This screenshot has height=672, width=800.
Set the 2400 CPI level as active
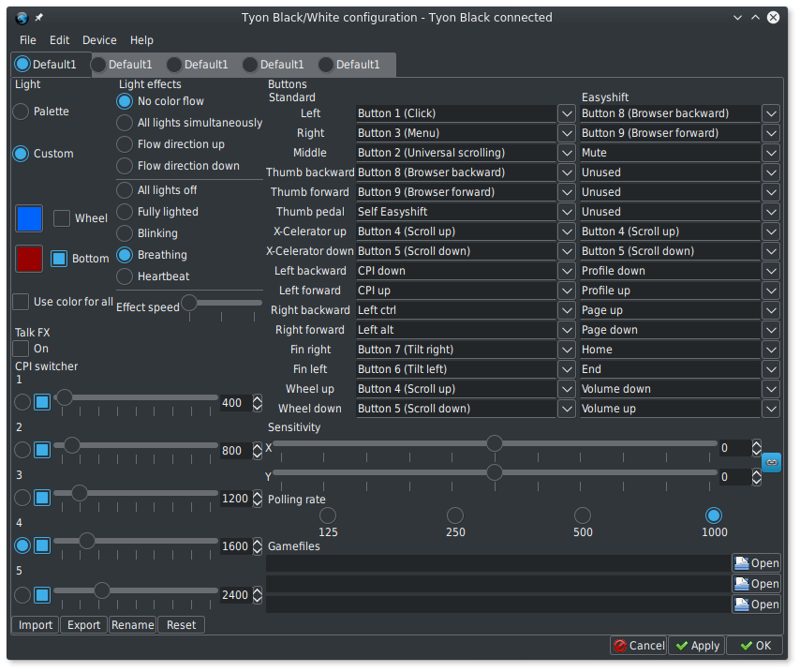(x=22, y=595)
